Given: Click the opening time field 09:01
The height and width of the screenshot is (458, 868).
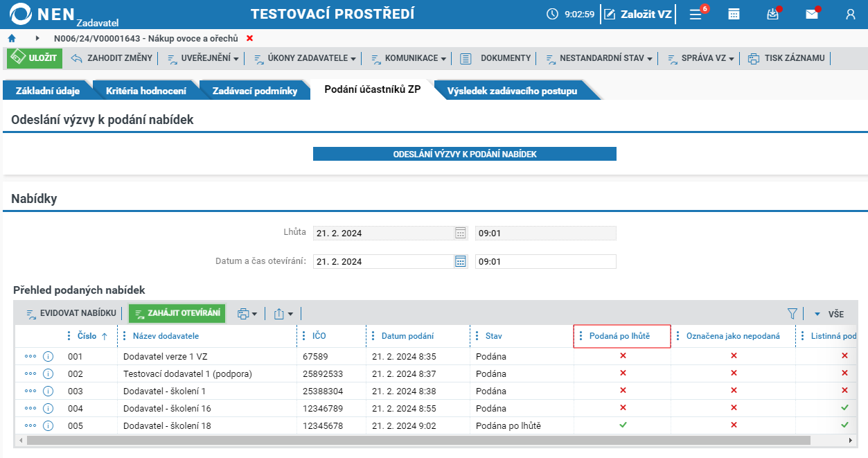Looking at the screenshot, I should pos(545,262).
